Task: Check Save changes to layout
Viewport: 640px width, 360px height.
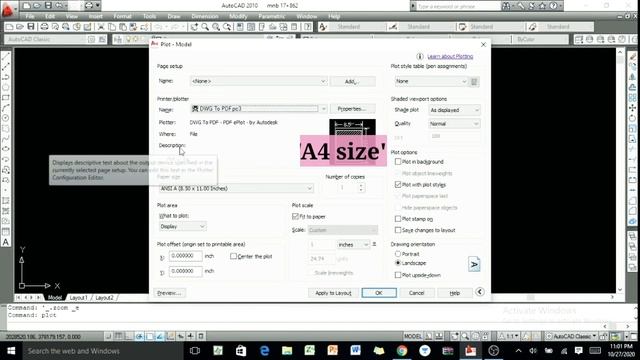Action: [x=398, y=230]
